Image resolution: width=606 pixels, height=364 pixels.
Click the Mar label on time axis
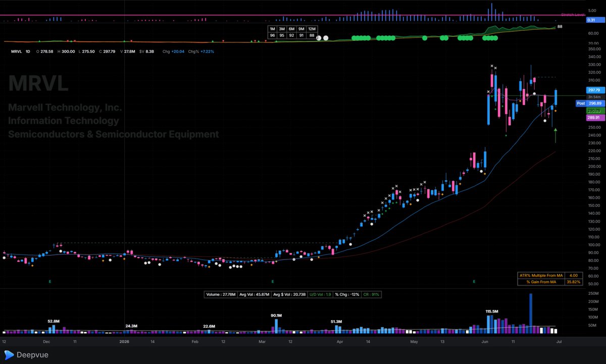pos(262,341)
